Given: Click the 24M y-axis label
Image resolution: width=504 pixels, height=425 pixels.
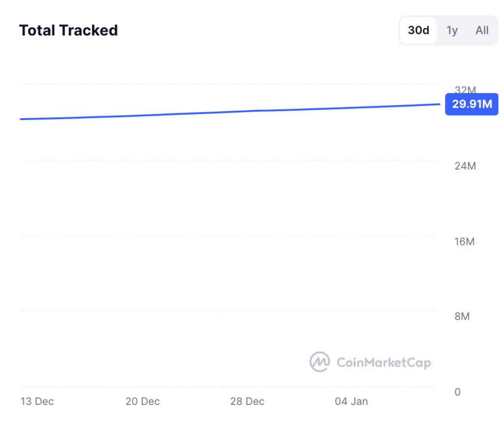Looking at the screenshot, I should click(x=465, y=166).
